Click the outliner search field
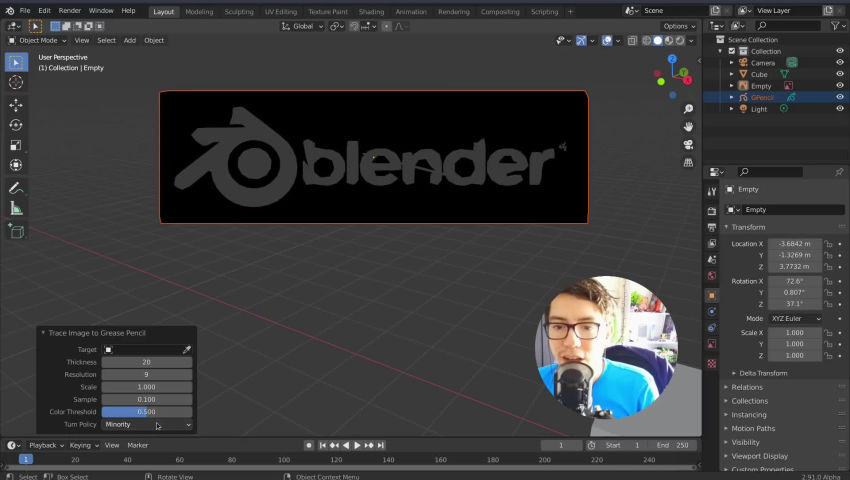The width and height of the screenshot is (850, 480). pos(786,25)
